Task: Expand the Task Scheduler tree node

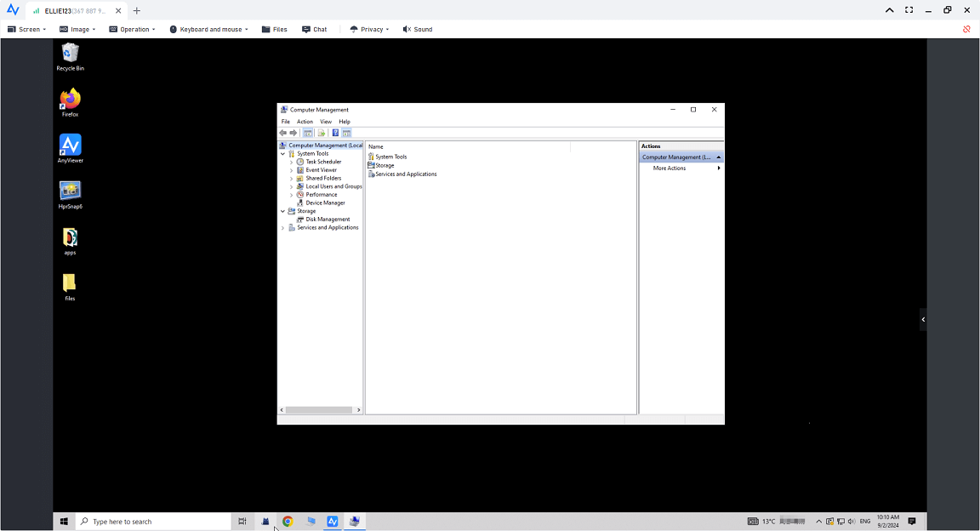Action: (x=291, y=162)
